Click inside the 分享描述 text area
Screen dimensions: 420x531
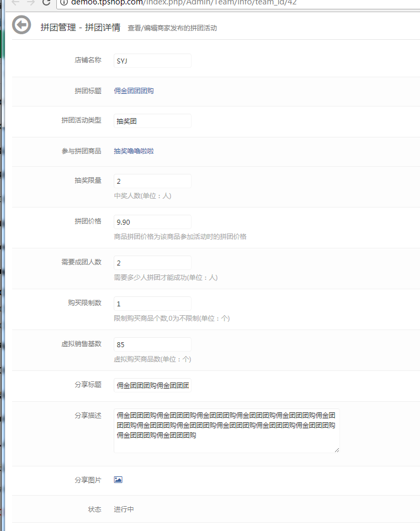(x=226, y=431)
